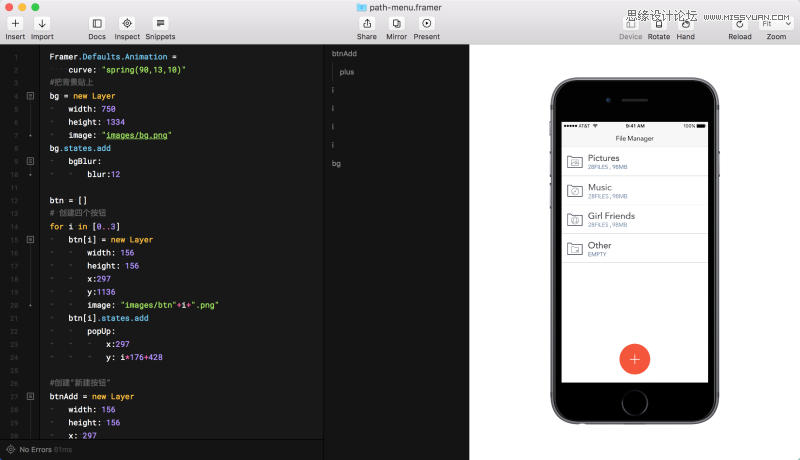Collapse the btnAdd code fold marker
800x460 pixels.
(30, 396)
